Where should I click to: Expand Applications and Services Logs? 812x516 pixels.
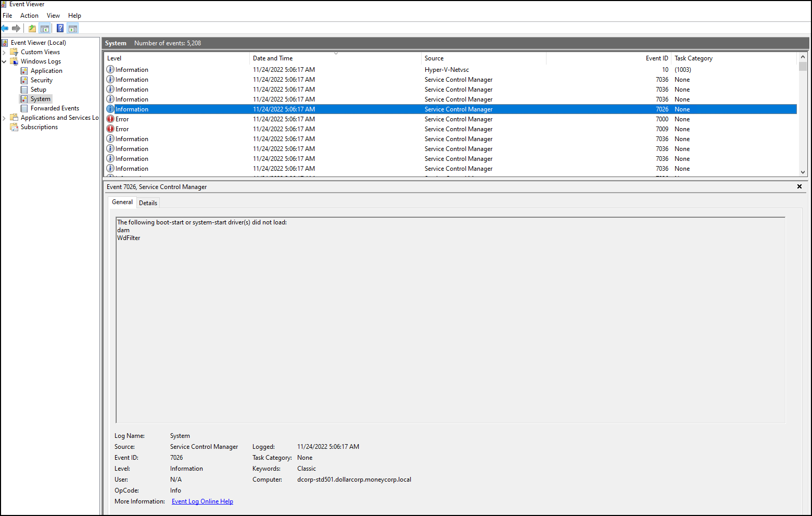coord(4,117)
